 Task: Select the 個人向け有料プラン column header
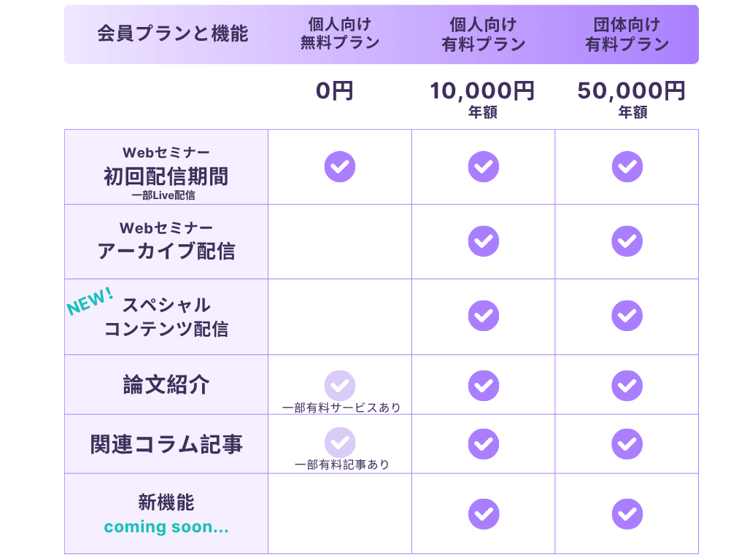(x=483, y=35)
